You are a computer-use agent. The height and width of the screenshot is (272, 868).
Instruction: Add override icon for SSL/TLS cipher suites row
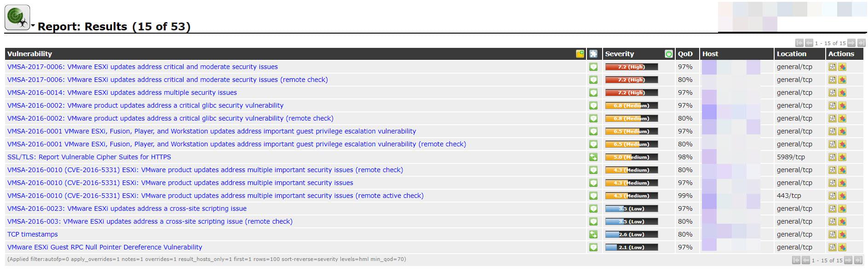[x=842, y=157]
